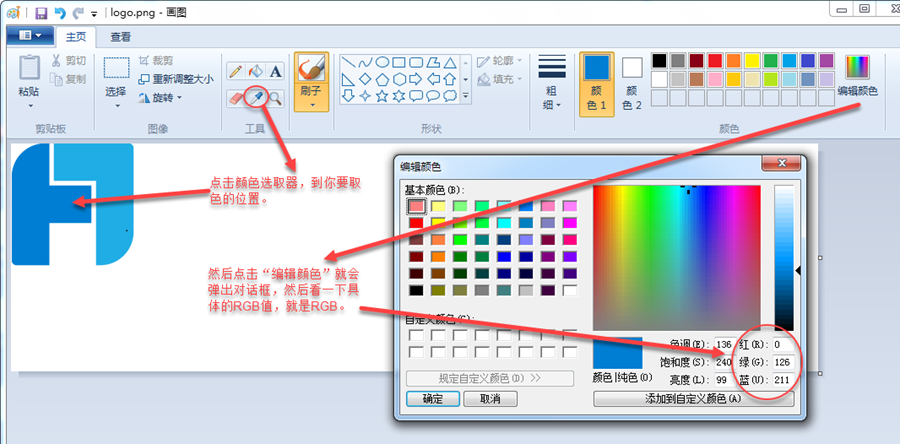Click Resize (重新调整大小) button

[176, 79]
